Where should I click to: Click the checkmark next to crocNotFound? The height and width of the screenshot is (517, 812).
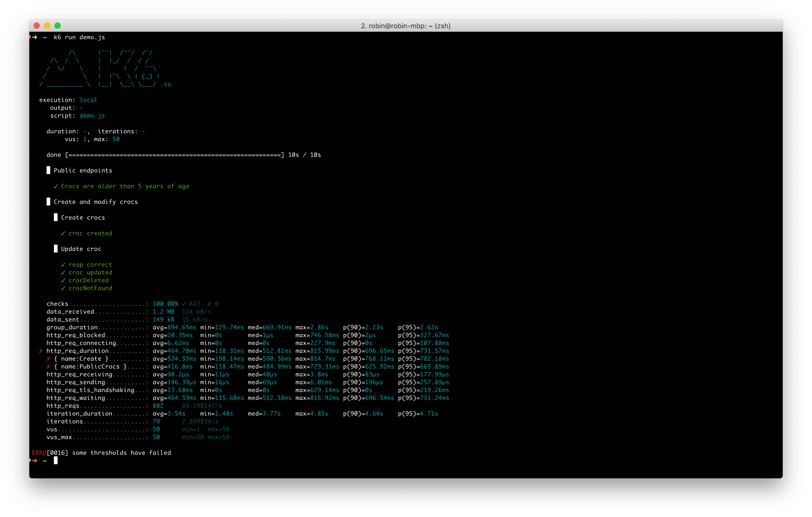pyautogui.click(x=63, y=288)
